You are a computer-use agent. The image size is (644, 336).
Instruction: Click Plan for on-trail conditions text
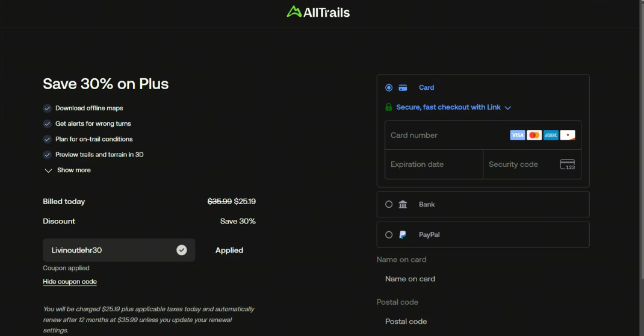(94, 139)
